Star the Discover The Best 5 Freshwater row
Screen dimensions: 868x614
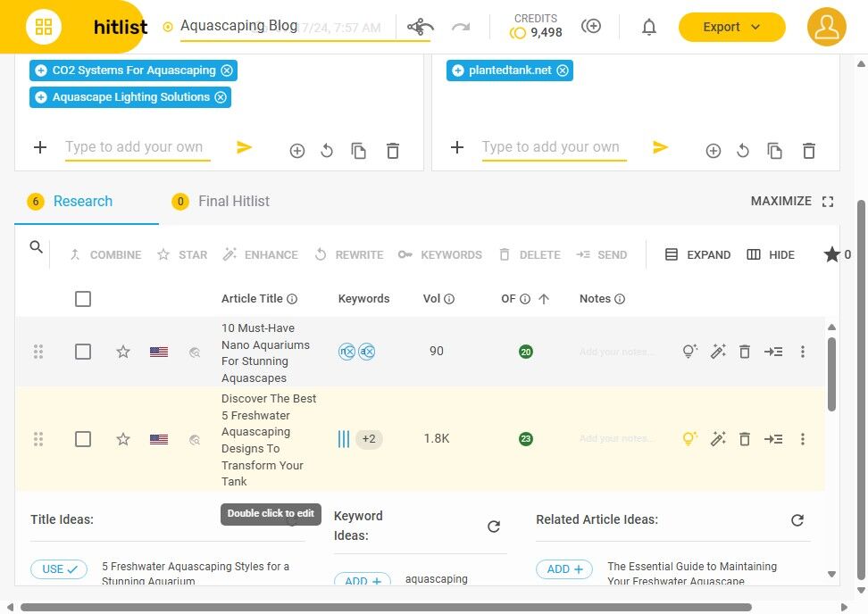[x=123, y=439]
